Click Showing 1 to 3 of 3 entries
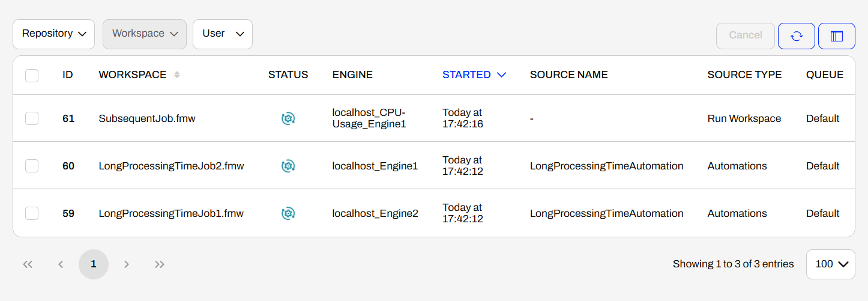Viewport: 868px width, 301px height. 733,264
